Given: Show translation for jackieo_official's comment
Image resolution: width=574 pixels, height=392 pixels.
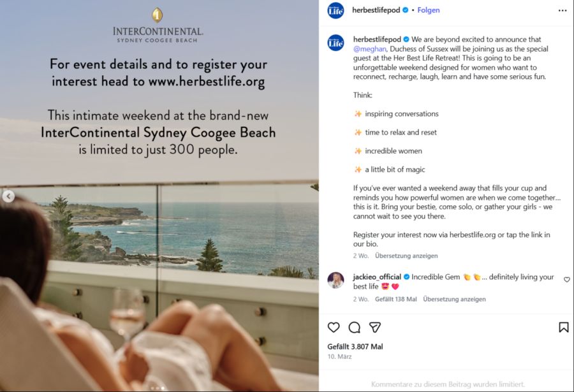Looking at the screenshot, I should point(454,299).
